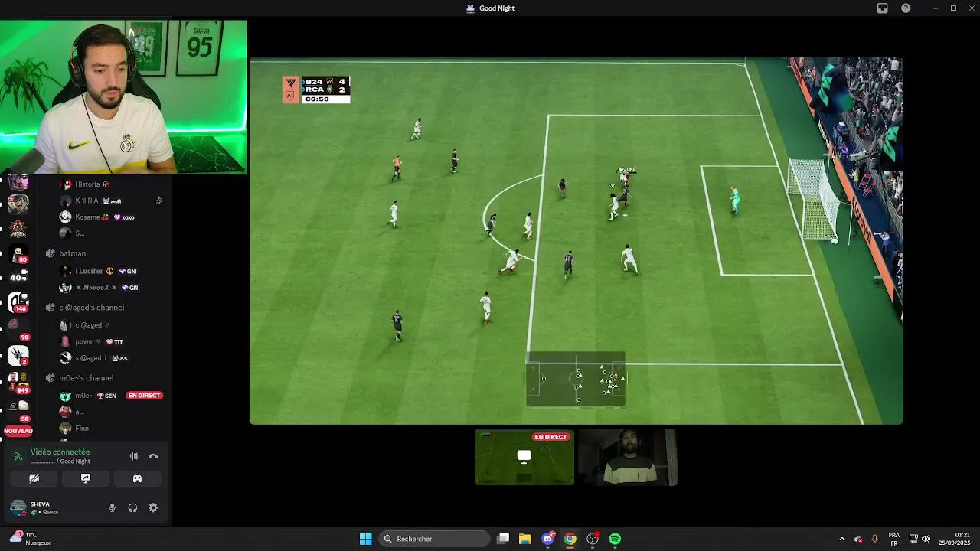The image size is (980, 551).
Task: Select the EN DIRECT stream thumbnail
Action: (524, 457)
